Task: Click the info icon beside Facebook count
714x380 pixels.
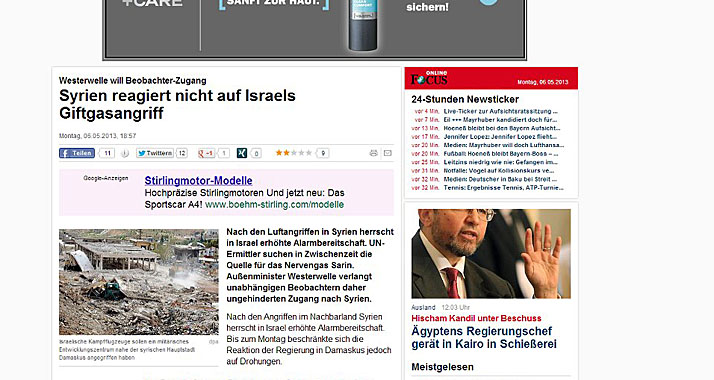Action: 125,153
